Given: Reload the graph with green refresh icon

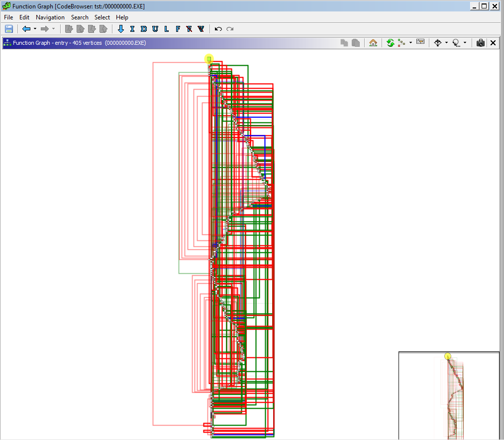Looking at the screenshot, I should point(390,43).
